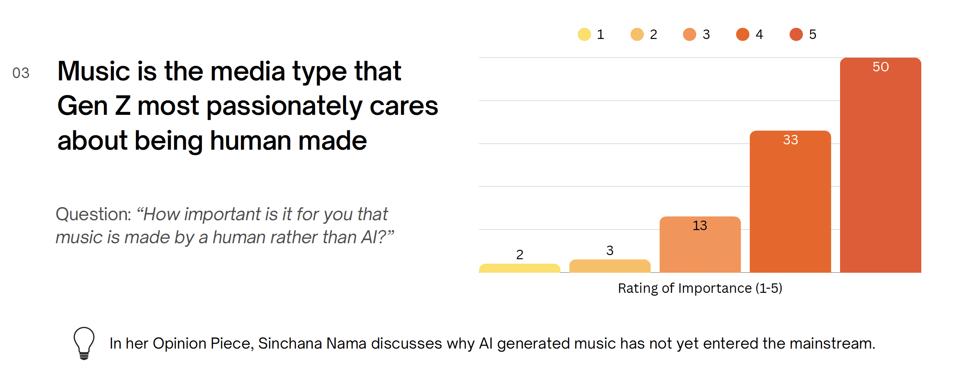980x365 pixels.
Task: Select the legend dot for rating 2
Action: [x=637, y=34]
